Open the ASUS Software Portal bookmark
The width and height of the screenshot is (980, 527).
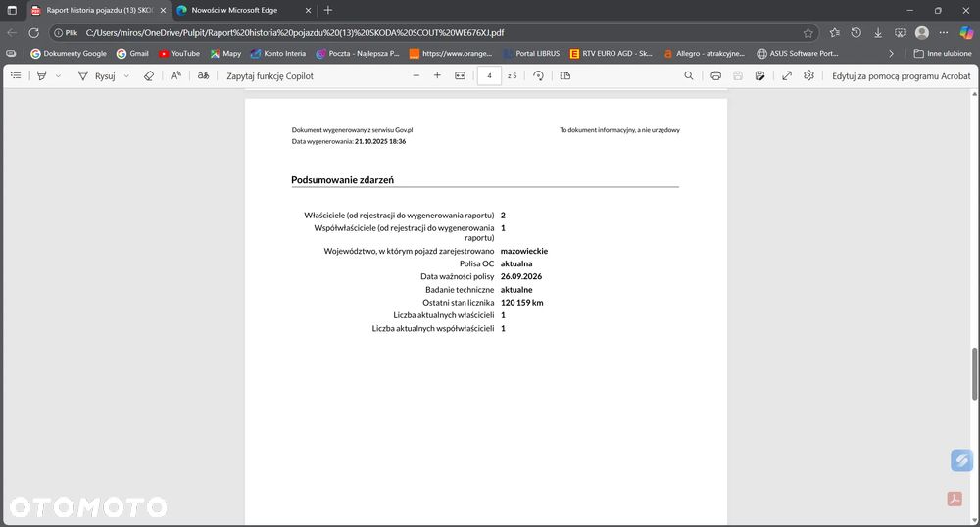pos(798,54)
